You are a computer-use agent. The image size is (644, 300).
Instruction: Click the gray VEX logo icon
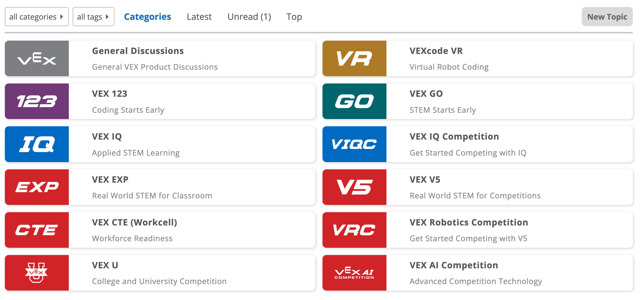[x=37, y=58]
